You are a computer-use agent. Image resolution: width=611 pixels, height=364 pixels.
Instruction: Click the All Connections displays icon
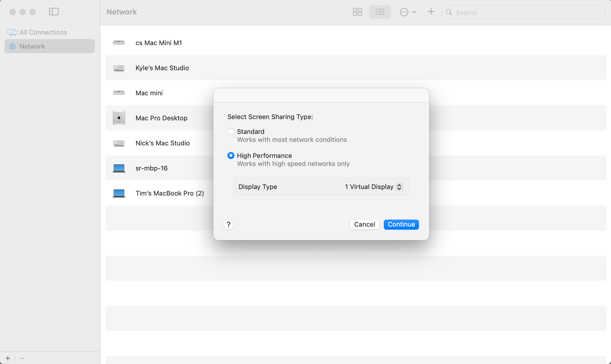point(13,32)
